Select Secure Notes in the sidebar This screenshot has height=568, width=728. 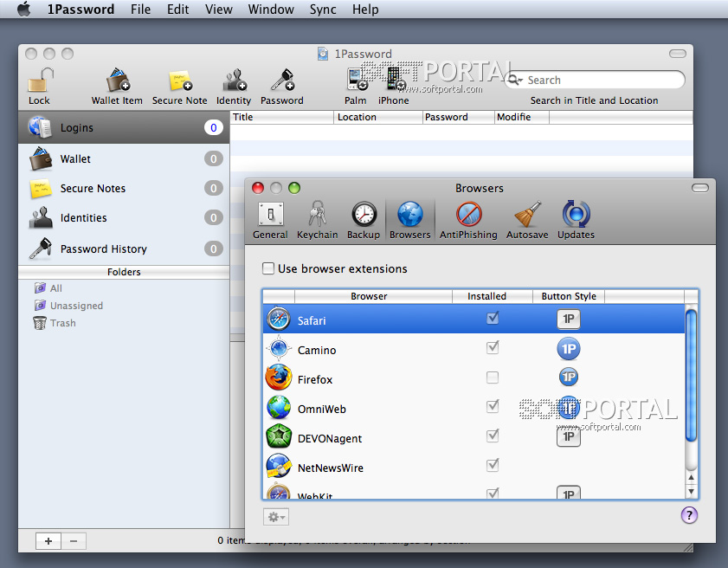click(124, 188)
